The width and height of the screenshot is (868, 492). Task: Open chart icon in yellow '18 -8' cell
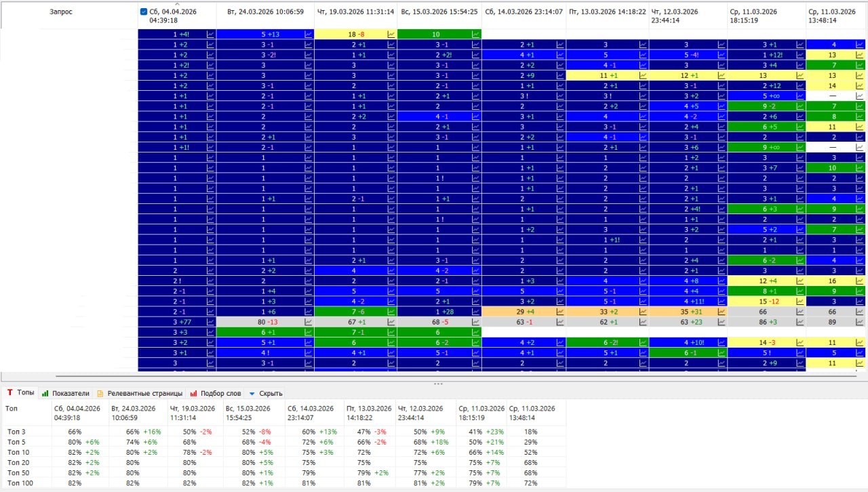pyautogui.click(x=391, y=34)
